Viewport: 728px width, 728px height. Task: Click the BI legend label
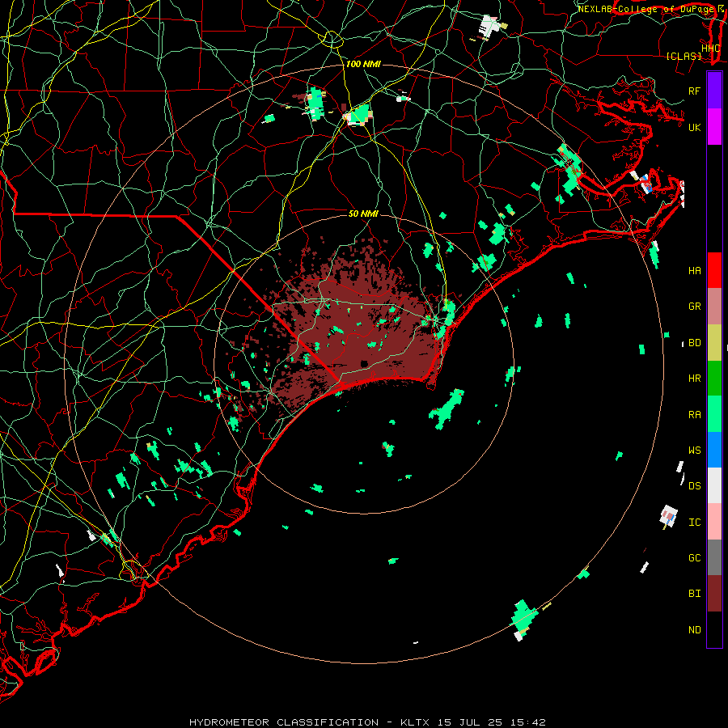coord(694,594)
